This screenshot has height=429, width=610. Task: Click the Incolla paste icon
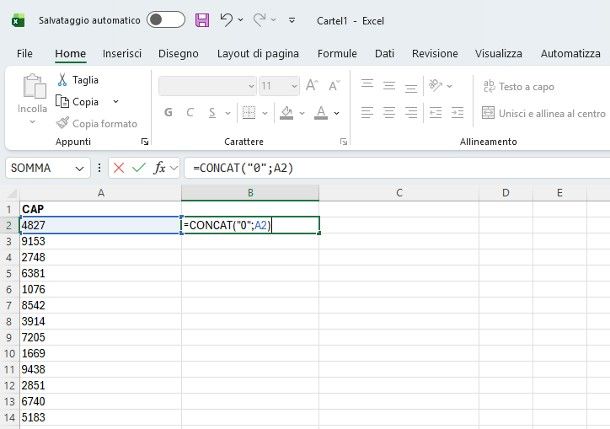34,86
